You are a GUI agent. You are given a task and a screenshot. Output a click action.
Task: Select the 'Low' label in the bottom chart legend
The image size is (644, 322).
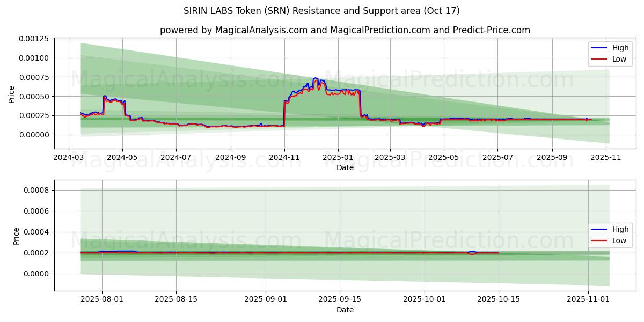[x=619, y=240]
